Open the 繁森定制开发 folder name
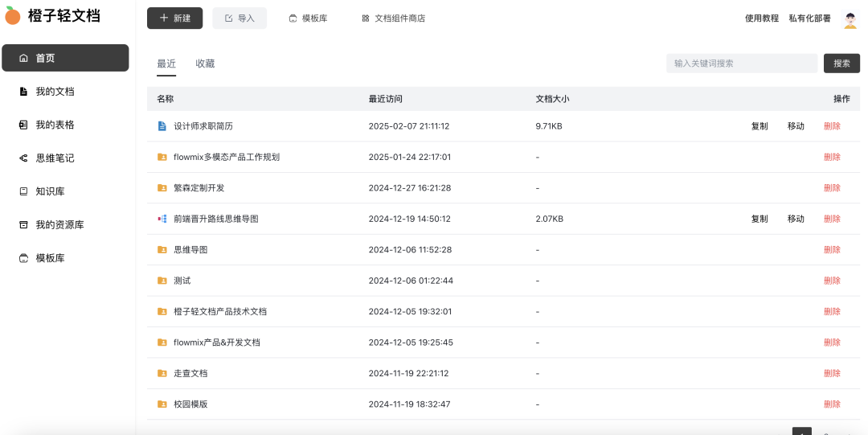 click(x=199, y=188)
